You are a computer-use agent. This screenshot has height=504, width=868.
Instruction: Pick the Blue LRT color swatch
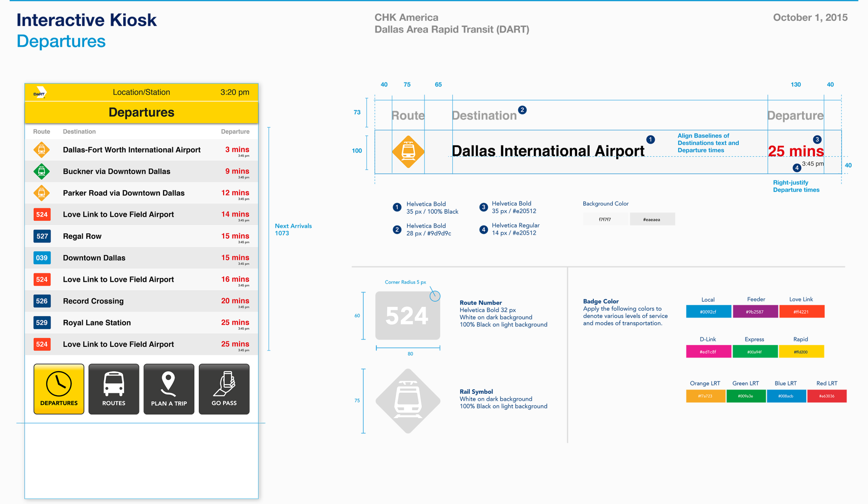pos(786,396)
